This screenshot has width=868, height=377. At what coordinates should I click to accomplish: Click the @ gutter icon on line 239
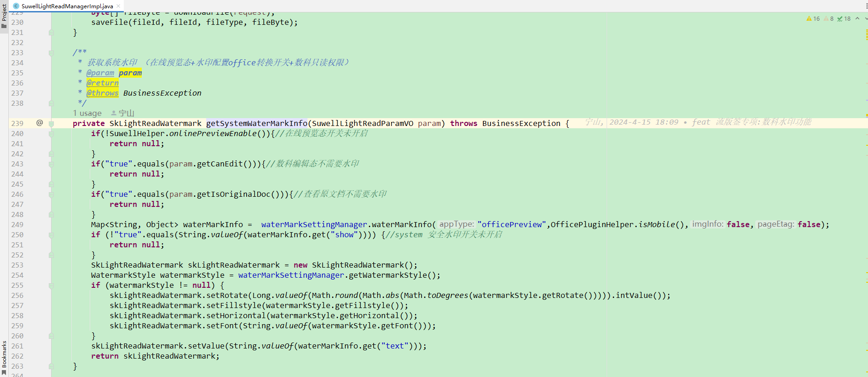coord(40,123)
